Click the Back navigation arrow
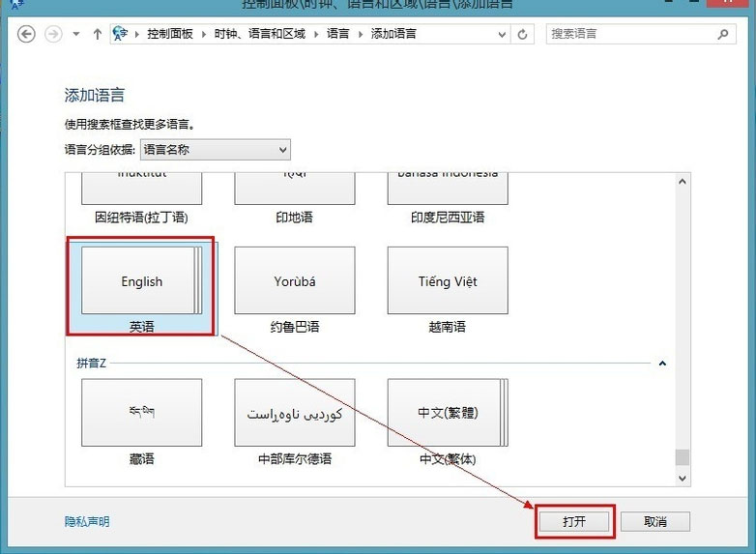 [27, 34]
